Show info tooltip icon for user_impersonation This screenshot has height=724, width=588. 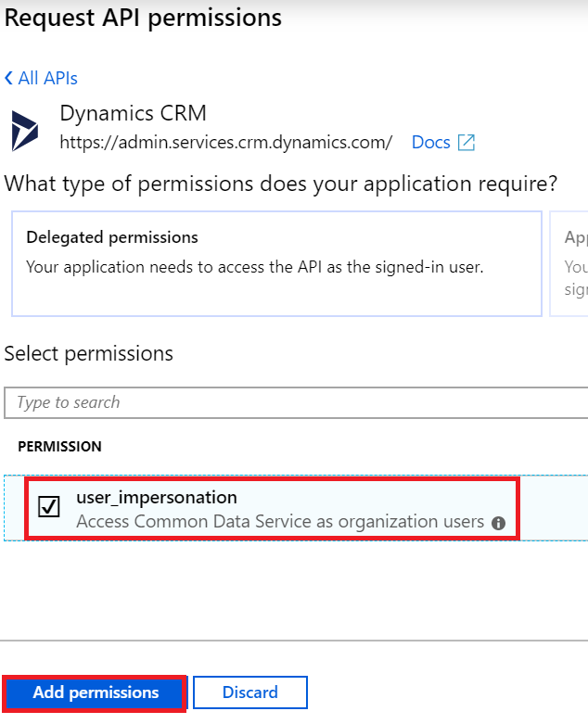point(498,523)
